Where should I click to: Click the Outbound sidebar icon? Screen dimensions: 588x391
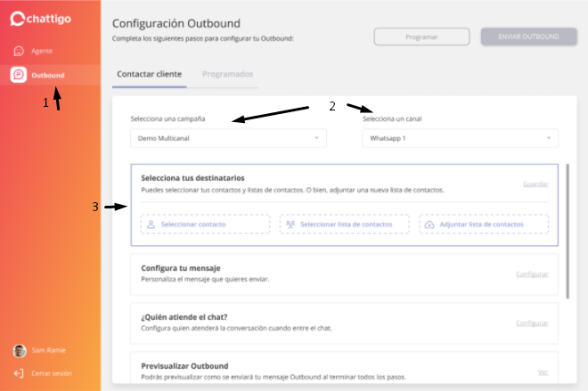[x=19, y=75]
